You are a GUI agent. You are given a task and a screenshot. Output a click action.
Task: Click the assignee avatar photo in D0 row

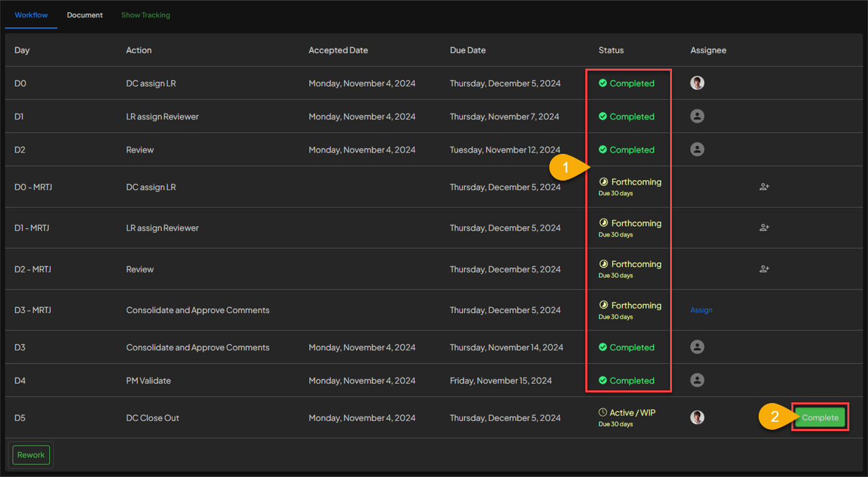click(697, 83)
